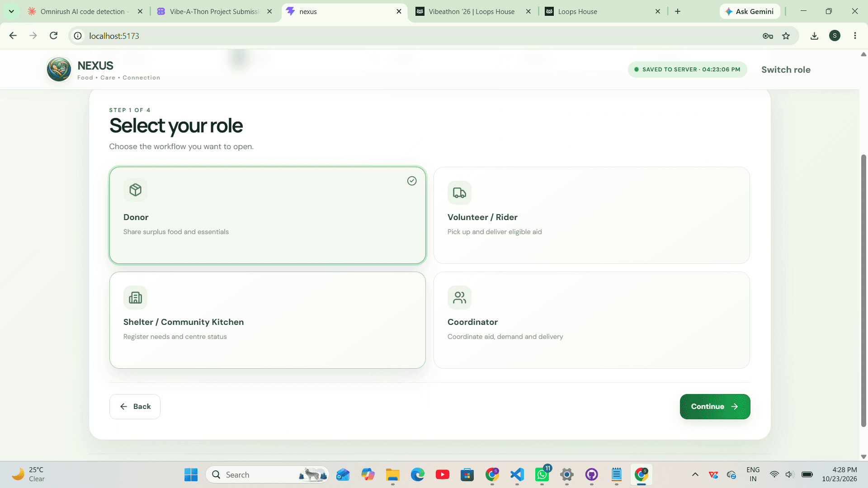Go back in browser history
Viewport: 868px width, 488px height.
click(x=13, y=36)
